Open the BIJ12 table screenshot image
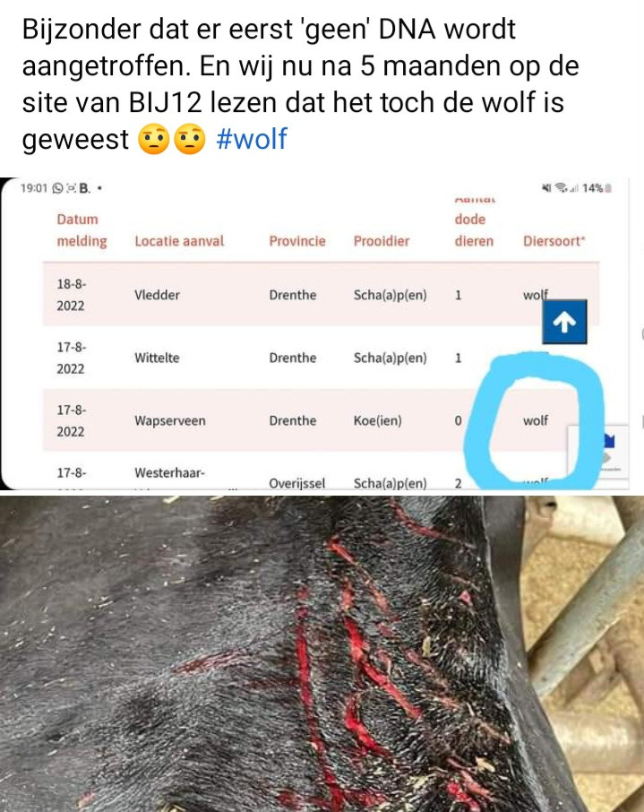The height and width of the screenshot is (812, 644). 314,333
